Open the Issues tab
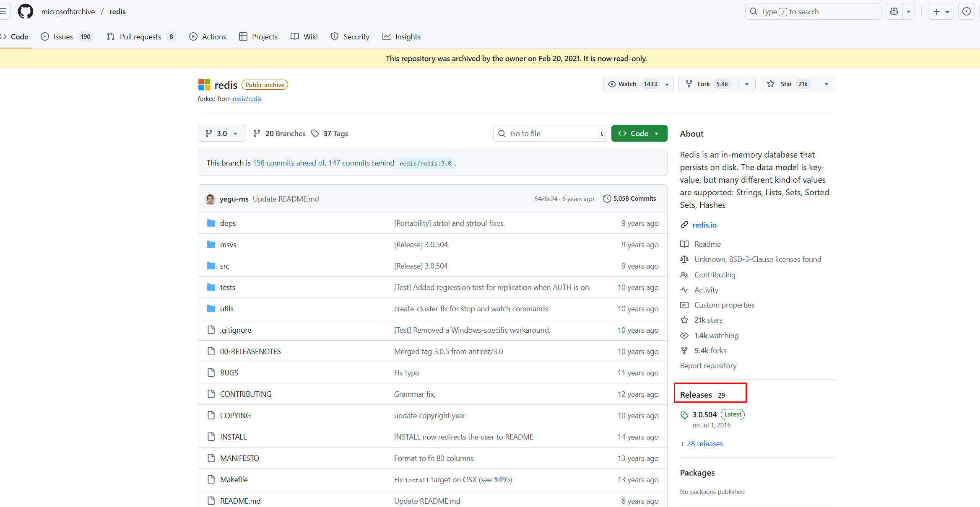The height and width of the screenshot is (507, 980). coord(67,36)
